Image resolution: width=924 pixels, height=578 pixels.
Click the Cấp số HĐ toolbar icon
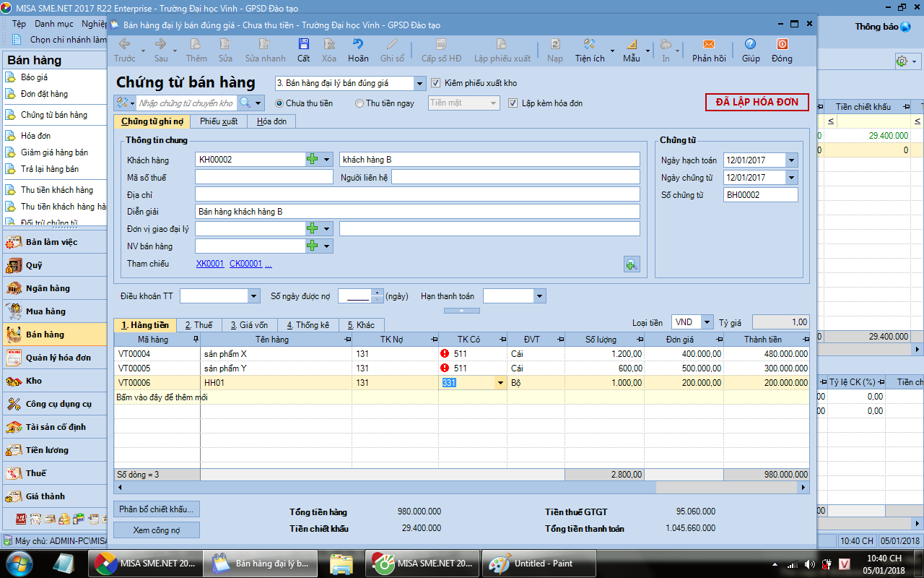click(441, 45)
